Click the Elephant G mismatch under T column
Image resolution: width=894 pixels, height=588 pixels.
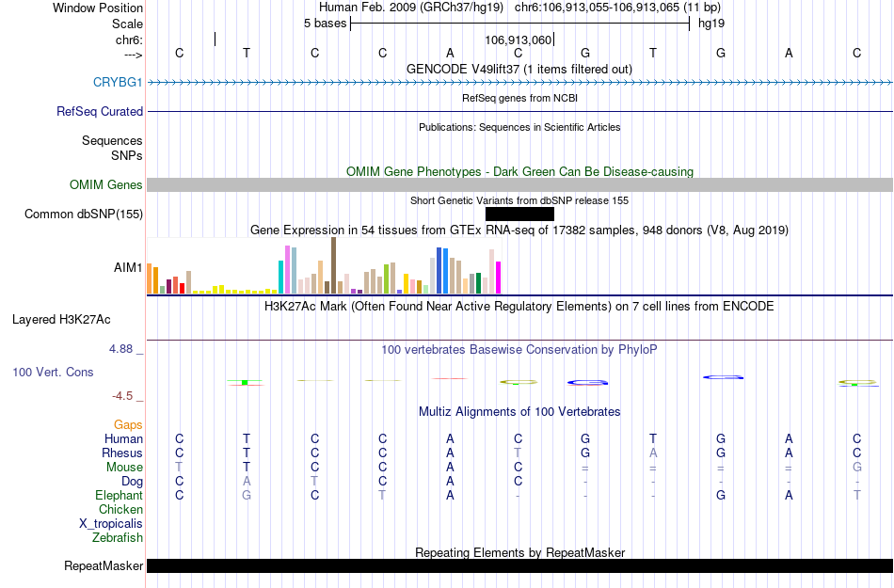[x=247, y=495]
